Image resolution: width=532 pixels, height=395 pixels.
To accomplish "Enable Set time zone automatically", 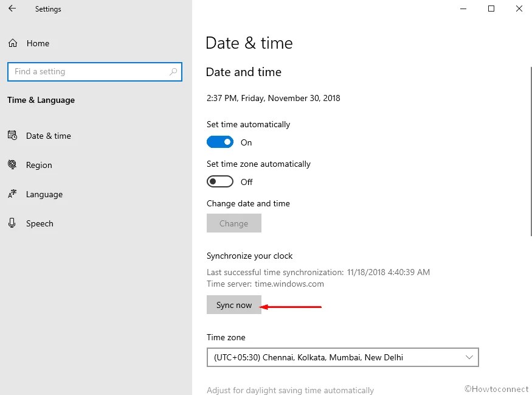I will (219, 181).
